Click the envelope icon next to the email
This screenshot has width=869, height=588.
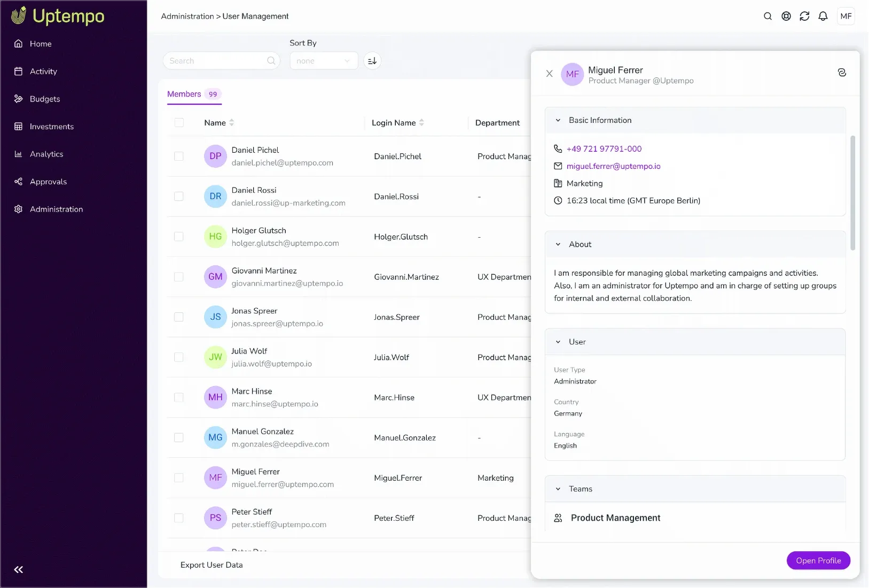tap(558, 166)
